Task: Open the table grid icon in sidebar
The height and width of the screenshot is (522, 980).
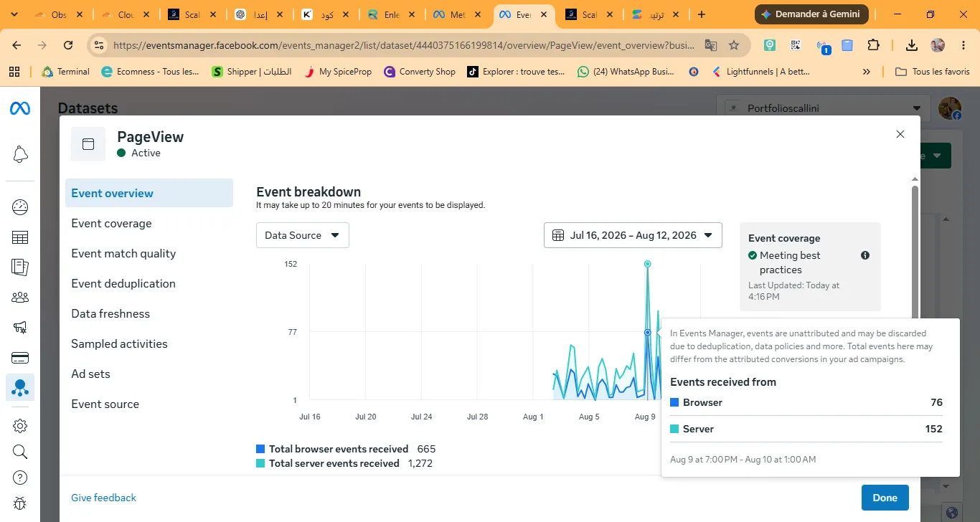Action: tap(20, 237)
